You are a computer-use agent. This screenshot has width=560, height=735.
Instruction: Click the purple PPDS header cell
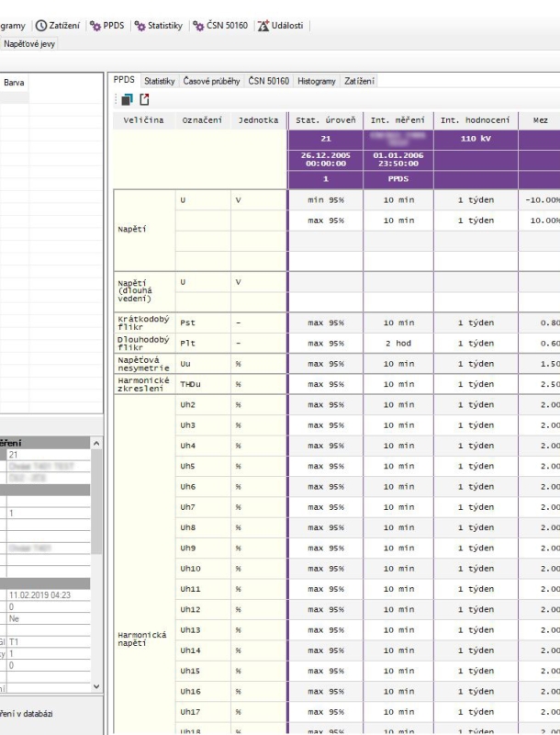(398, 179)
